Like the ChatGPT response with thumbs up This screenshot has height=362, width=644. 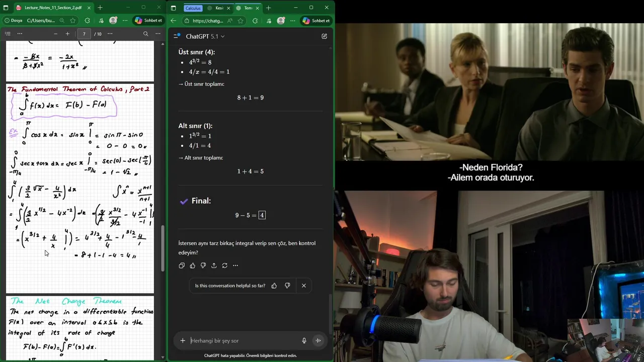[x=192, y=265]
